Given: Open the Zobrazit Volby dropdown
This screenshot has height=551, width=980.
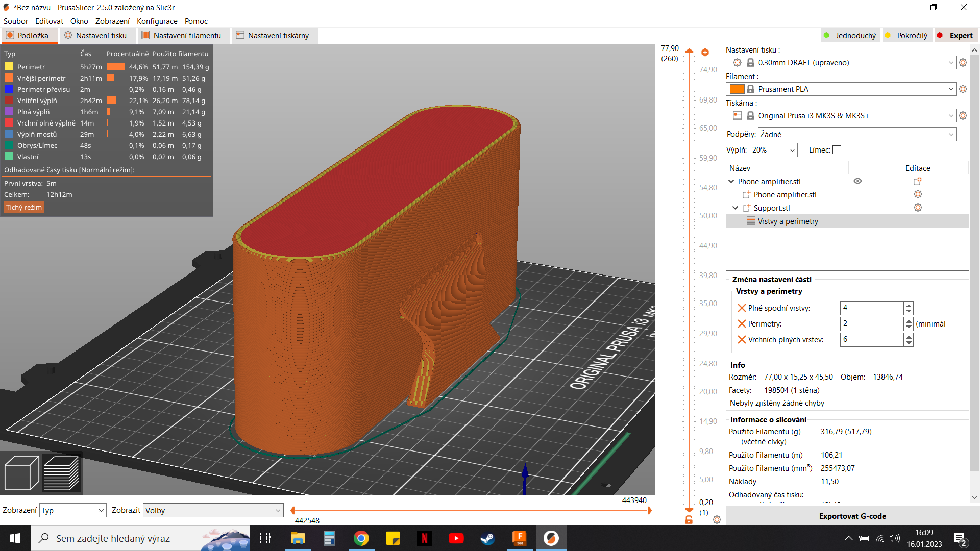Looking at the screenshot, I should coord(213,510).
